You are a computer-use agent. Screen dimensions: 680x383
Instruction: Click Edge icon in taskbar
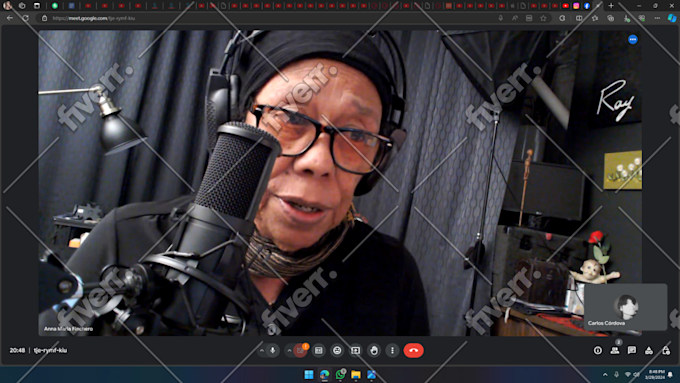(x=324, y=375)
